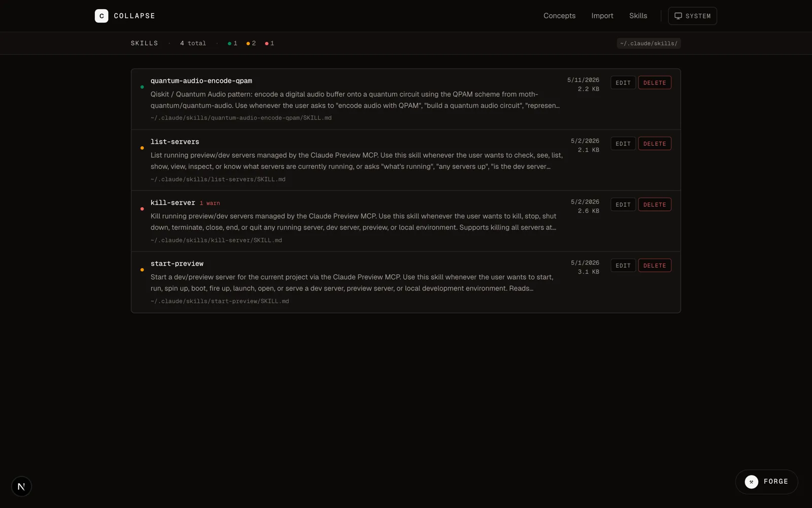
Task: Delete the quantum-audio-encode-qpam skill
Action: click(655, 83)
